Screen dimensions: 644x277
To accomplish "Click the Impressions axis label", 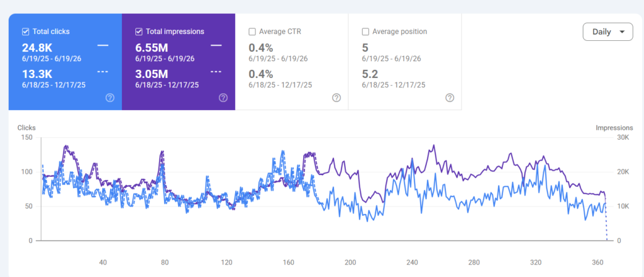I will pos(614,128).
